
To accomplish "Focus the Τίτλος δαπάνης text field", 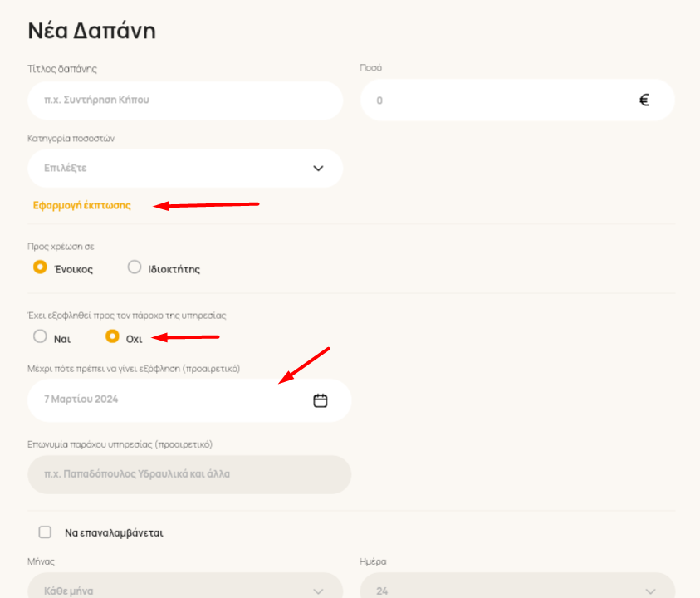I will coord(185,100).
